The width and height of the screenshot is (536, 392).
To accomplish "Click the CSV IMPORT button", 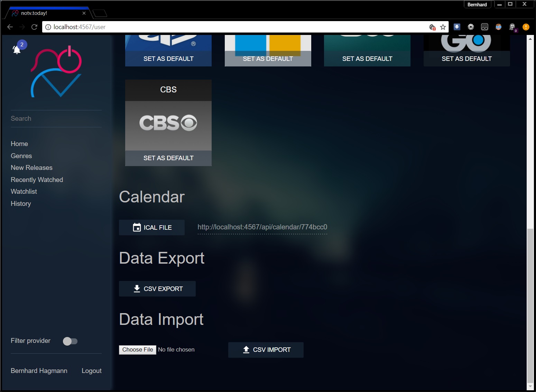I will point(266,350).
